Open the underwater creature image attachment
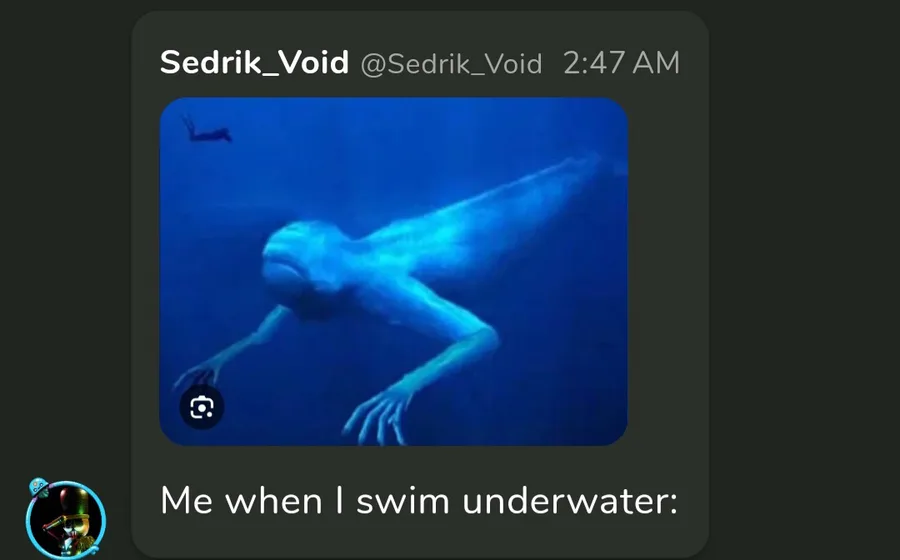The image size is (900, 560). (x=394, y=271)
